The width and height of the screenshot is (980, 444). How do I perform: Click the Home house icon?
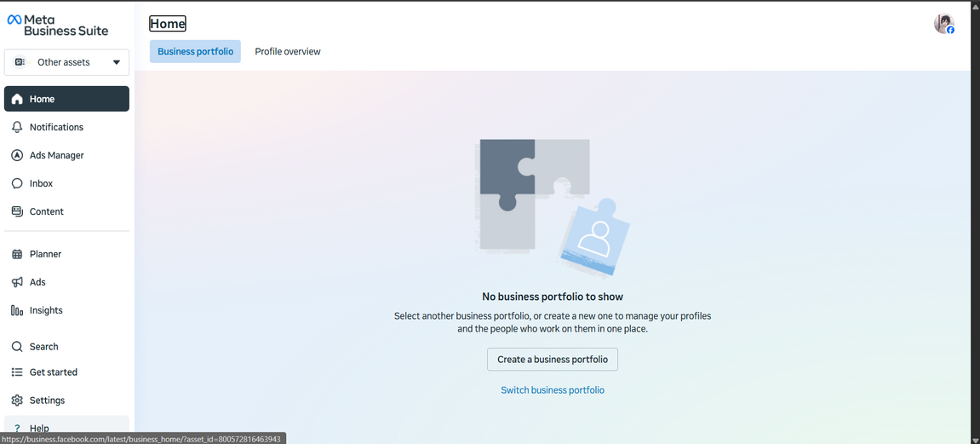[x=17, y=99]
